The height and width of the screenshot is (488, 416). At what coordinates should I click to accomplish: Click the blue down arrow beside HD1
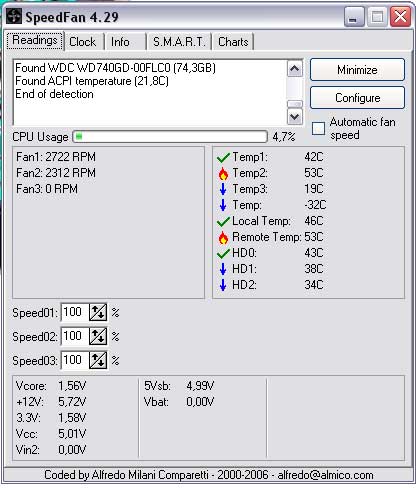223,269
